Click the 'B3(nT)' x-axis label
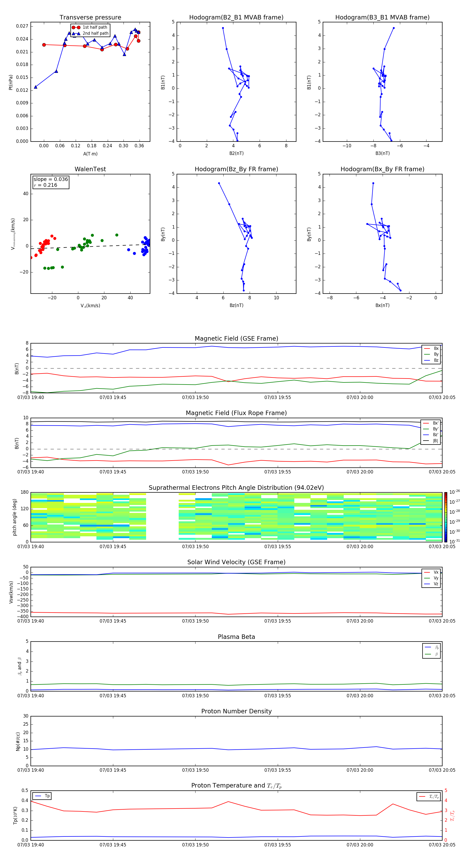 [382, 153]
